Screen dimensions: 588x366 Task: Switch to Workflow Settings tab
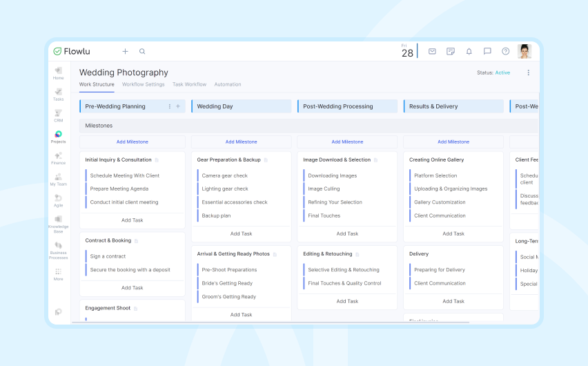[x=144, y=84]
